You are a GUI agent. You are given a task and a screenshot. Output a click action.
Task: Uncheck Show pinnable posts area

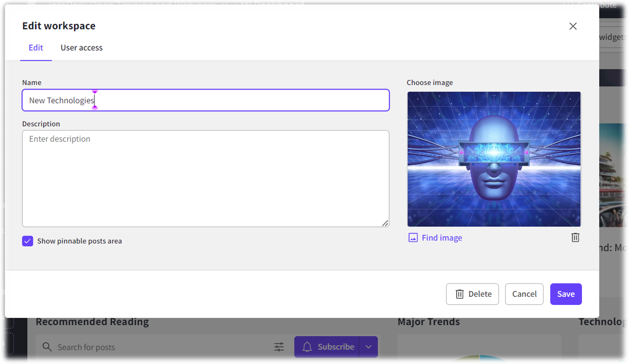click(x=28, y=241)
